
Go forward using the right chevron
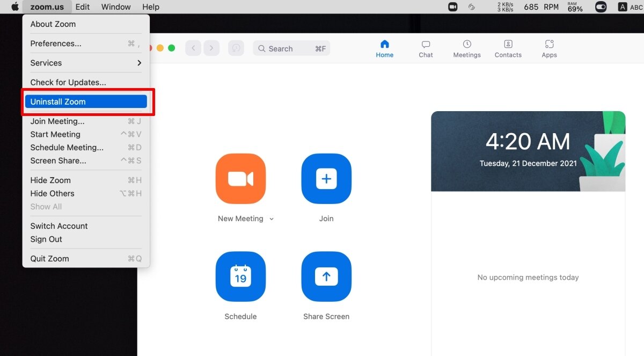(x=211, y=48)
